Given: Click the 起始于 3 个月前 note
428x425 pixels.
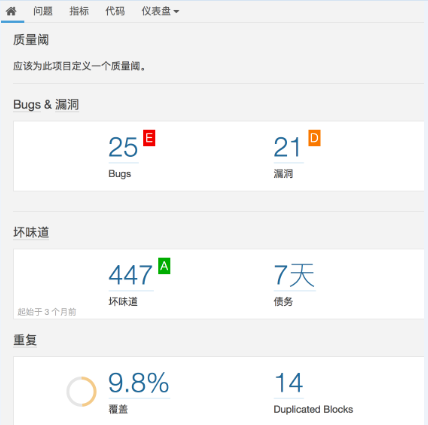Looking at the screenshot, I should (x=47, y=312).
